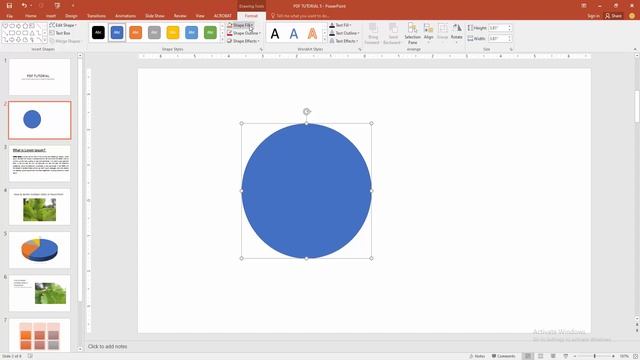Open the File menu
Viewport: 640px width, 360px height.
pos(9,16)
